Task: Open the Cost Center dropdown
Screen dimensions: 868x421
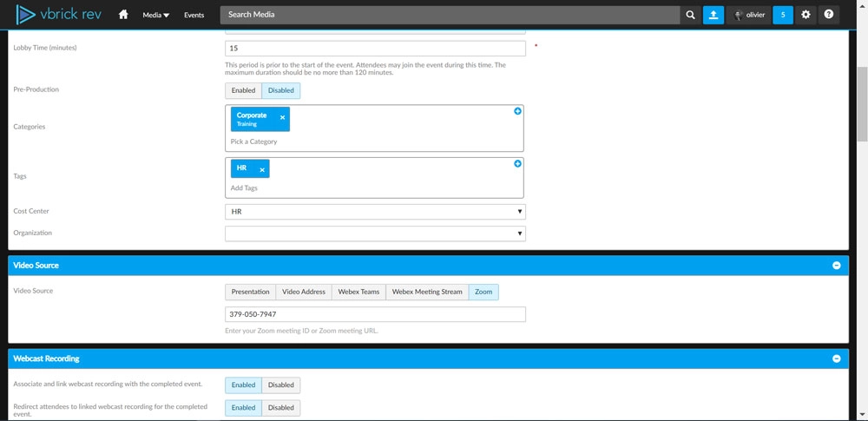Action: [375, 212]
